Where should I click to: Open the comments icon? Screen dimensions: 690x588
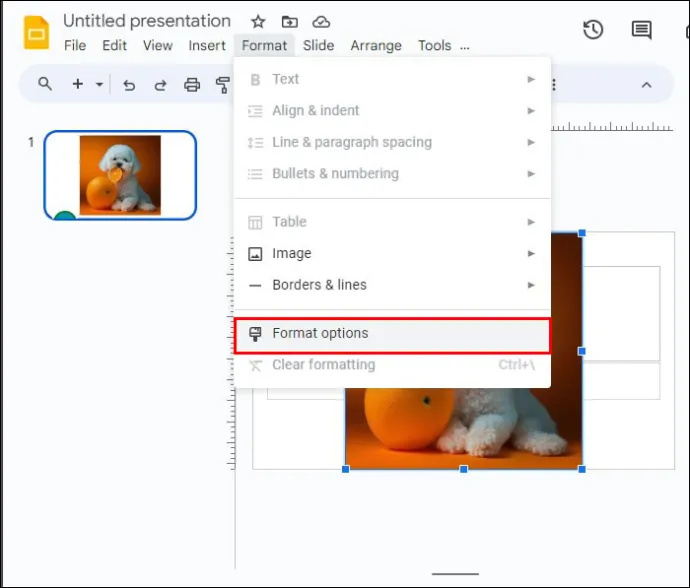[642, 30]
